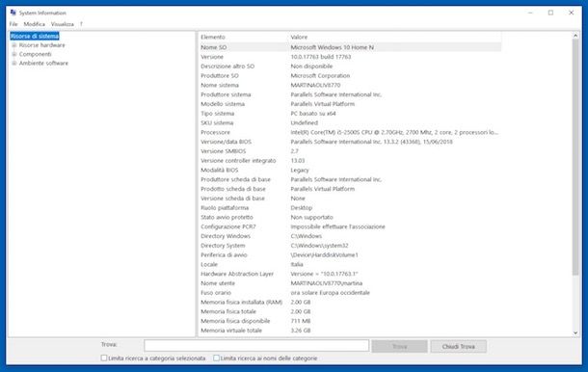Select the Descrizione altro SO row

pyautogui.click(x=350, y=66)
